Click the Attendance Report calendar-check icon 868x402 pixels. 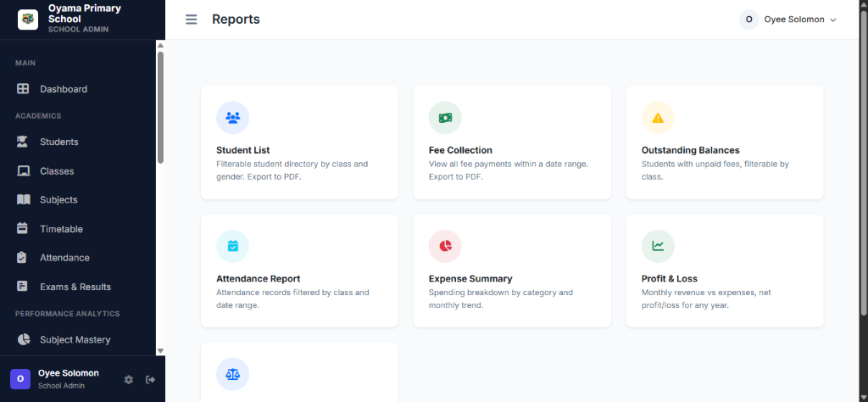tap(232, 246)
